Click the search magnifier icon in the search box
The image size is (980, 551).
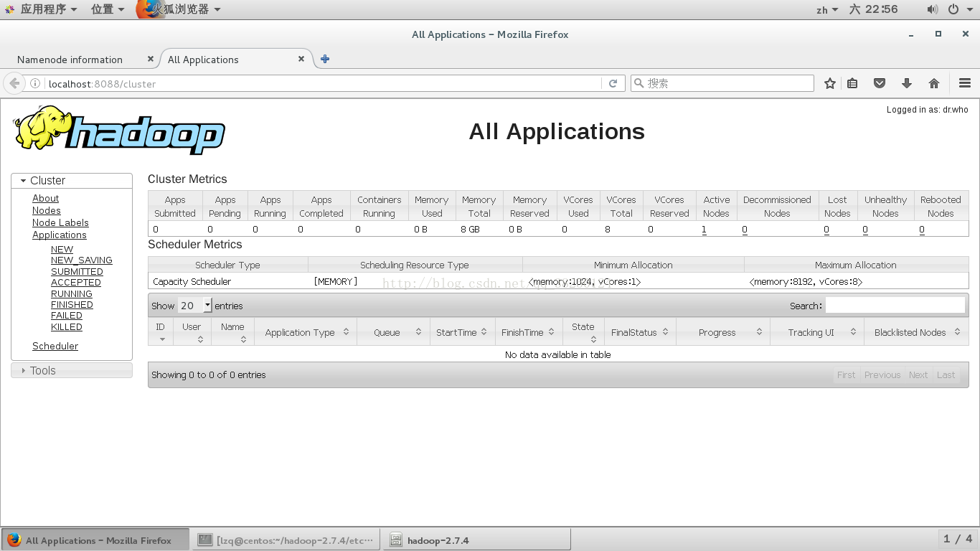click(x=639, y=83)
